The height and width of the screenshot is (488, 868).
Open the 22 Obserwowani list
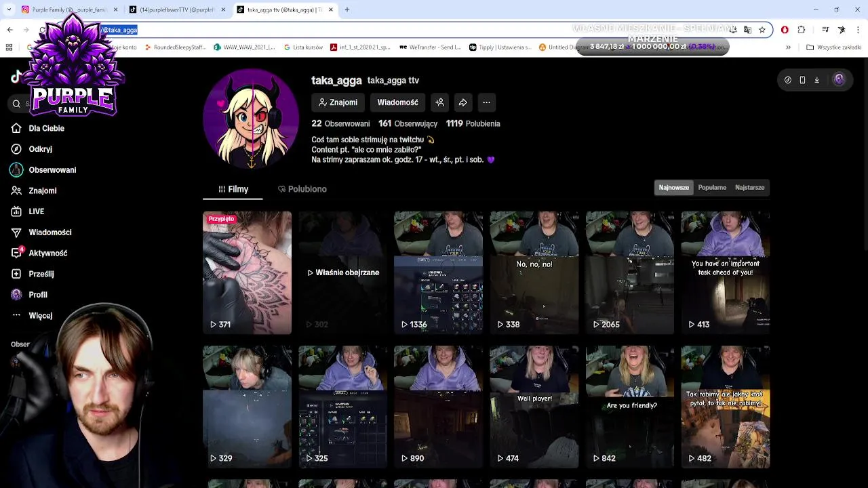pos(340,123)
